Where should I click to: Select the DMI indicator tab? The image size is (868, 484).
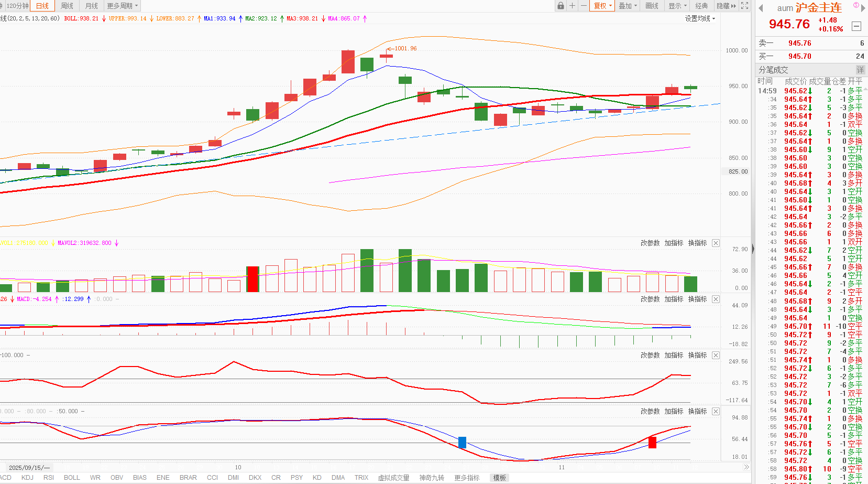click(233, 478)
